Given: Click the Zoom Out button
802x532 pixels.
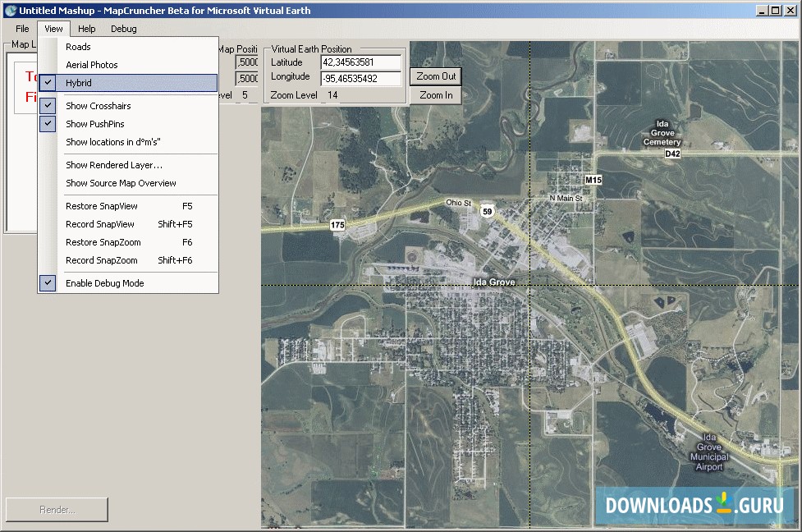Looking at the screenshot, I should pyautogui.click(x=435, y=76).
